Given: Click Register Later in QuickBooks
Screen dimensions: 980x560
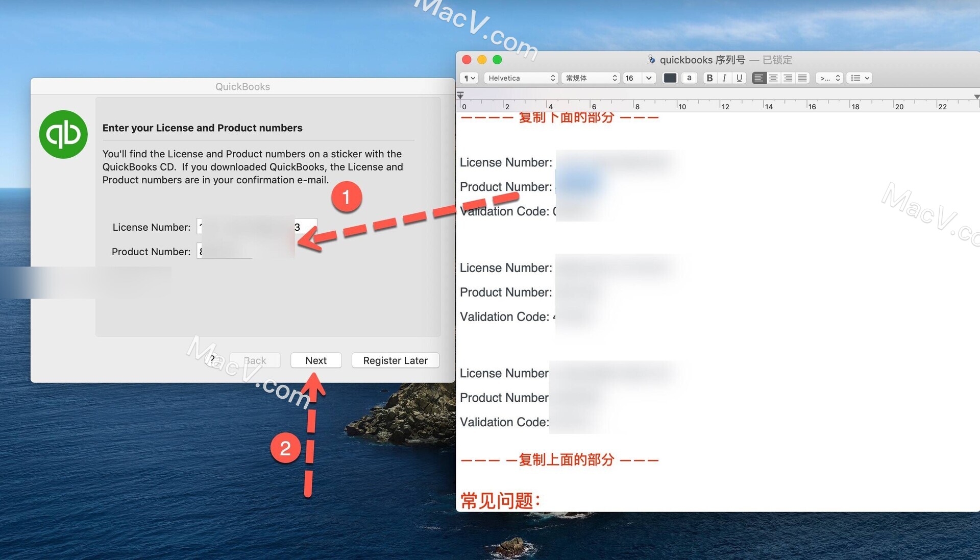Looking at the screenshot, I should pos(396,360).
